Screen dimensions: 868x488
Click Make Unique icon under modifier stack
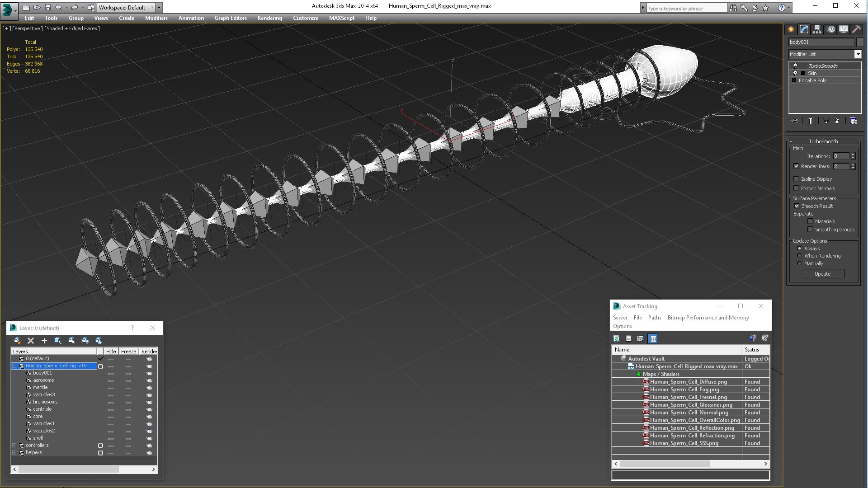click(826, 121)
